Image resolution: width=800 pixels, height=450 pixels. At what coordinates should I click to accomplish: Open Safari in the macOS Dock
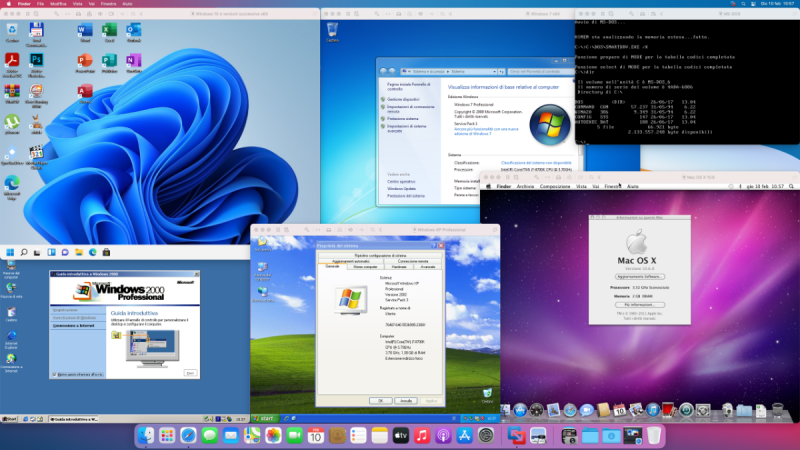[187, 436]
